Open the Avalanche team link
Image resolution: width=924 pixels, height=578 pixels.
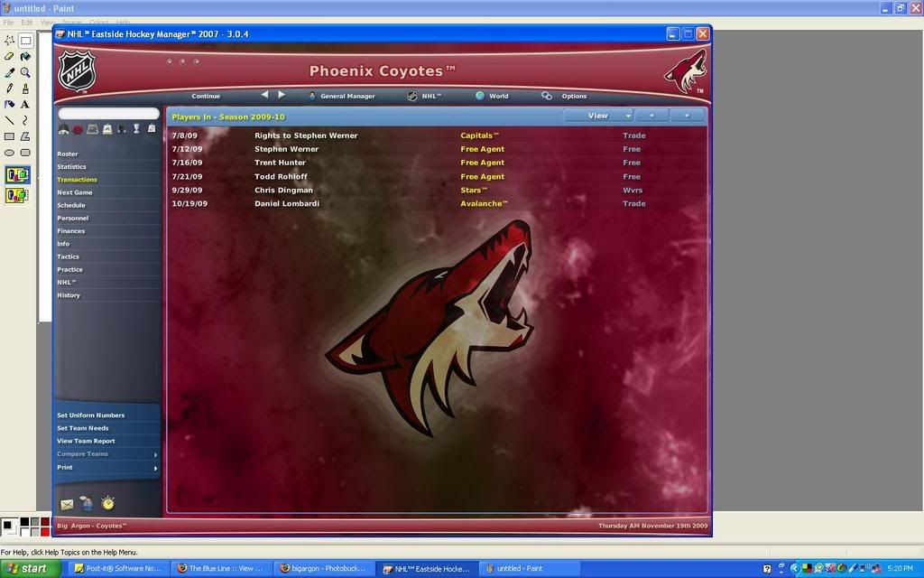pos(484,203)
